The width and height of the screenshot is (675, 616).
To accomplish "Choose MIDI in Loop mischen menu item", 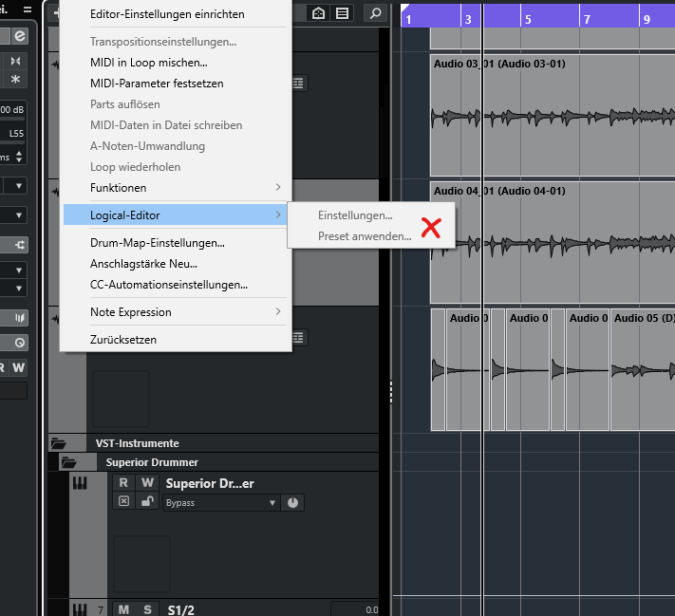I will (148, 63).
